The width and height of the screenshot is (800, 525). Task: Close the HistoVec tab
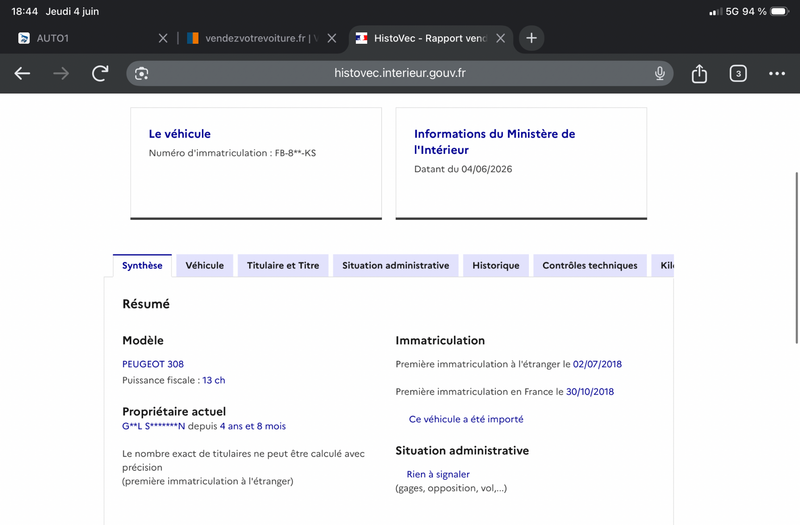(501, 38)
